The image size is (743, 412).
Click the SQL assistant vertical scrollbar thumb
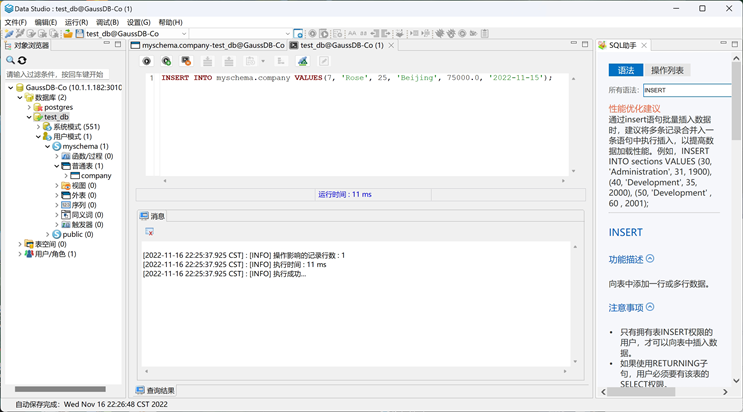click(x=736, y=100)
